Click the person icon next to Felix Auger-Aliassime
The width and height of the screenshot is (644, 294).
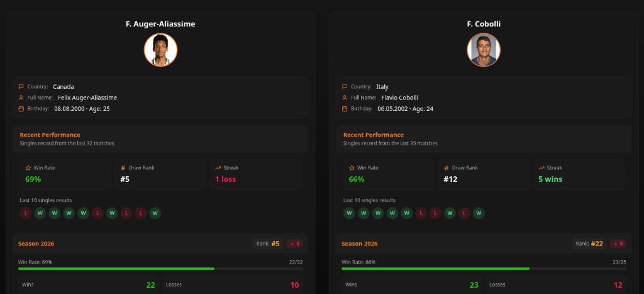21,98
